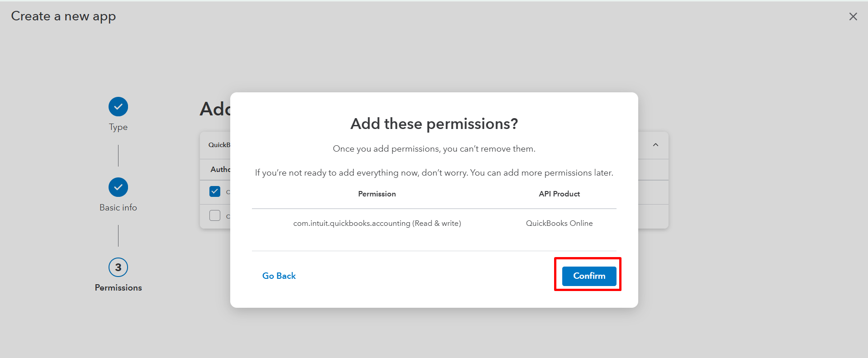Click the Add these permissions? heading

(434, 124)
